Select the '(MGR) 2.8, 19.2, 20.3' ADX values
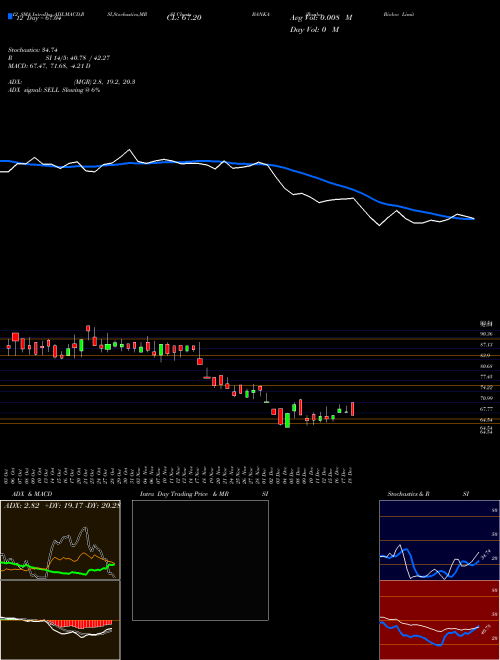 click(x=104, y=82)
